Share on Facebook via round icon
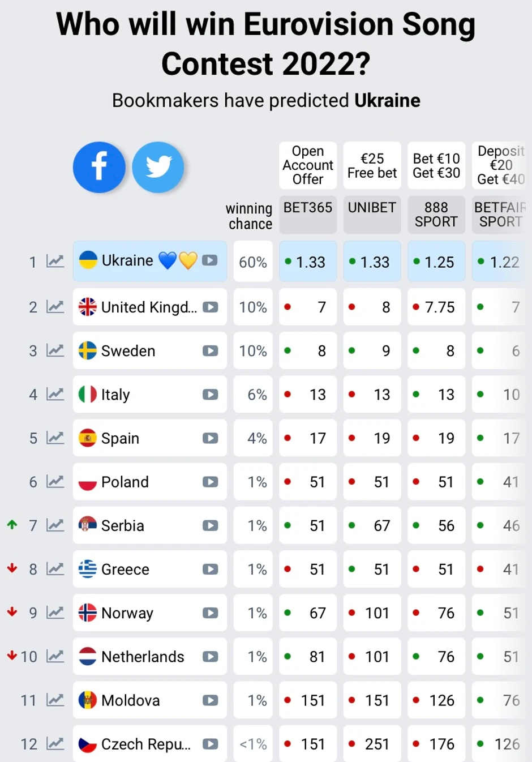This screenshot has width=532, height=762. [x=99, y=167]
